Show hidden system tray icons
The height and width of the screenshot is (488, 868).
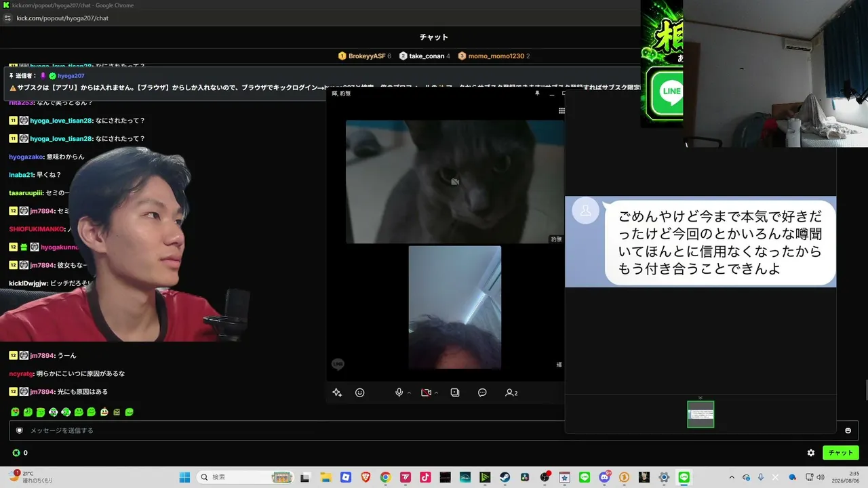tap(732, 477)
